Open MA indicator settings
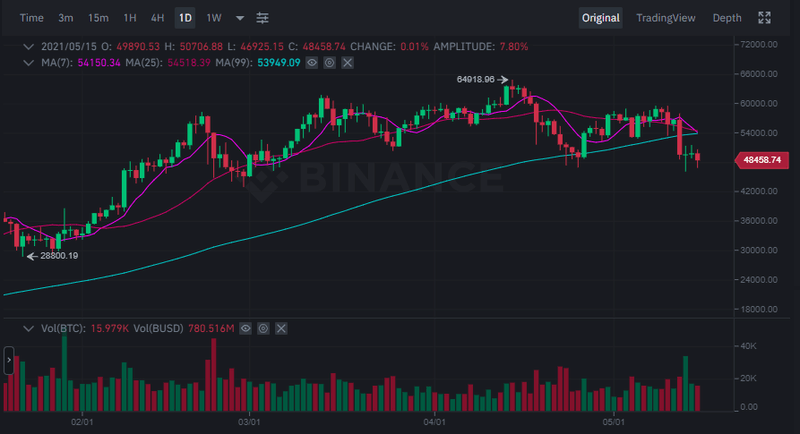 pos(329,63)
